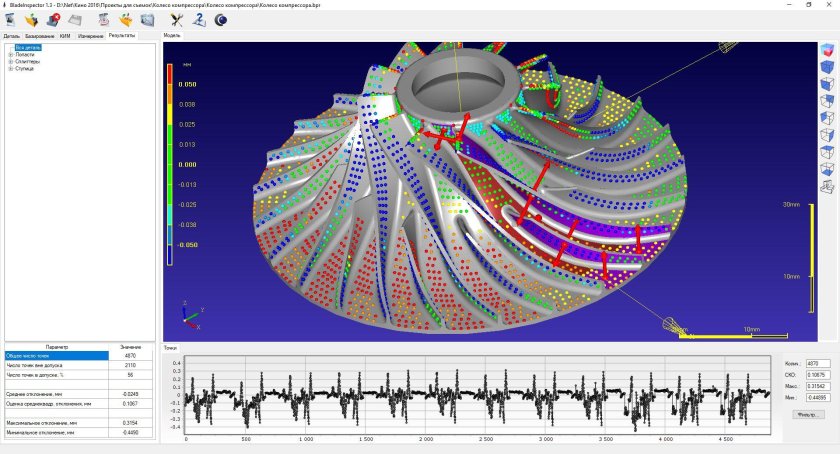Click the help question mark toolbar icon
The image size is (840, 454).
pos(199,19)
